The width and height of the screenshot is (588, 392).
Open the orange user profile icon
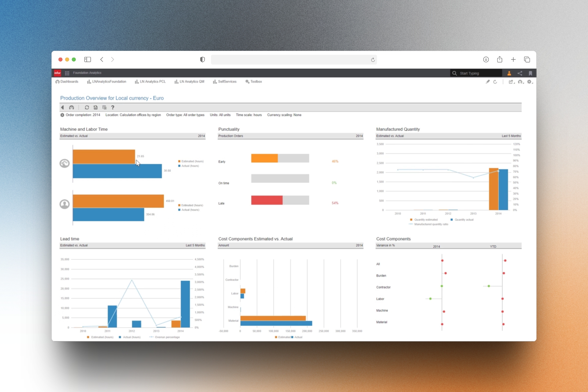coord(509,73)
